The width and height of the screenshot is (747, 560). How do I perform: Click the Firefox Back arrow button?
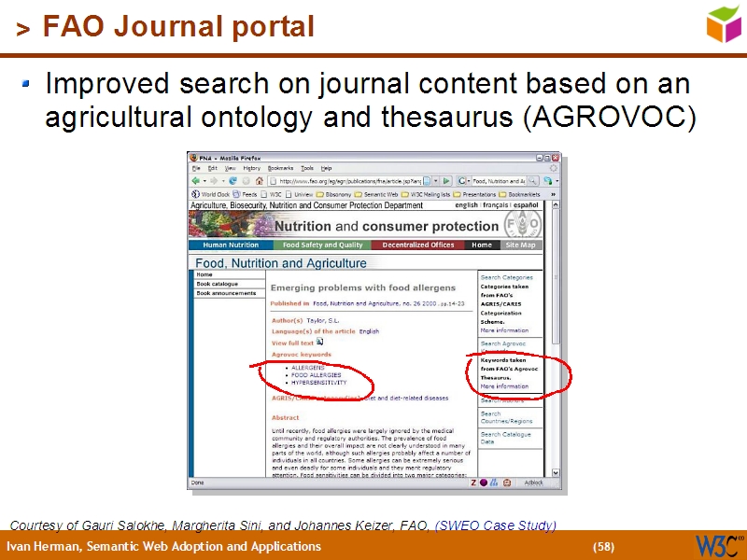pos(196,180)
